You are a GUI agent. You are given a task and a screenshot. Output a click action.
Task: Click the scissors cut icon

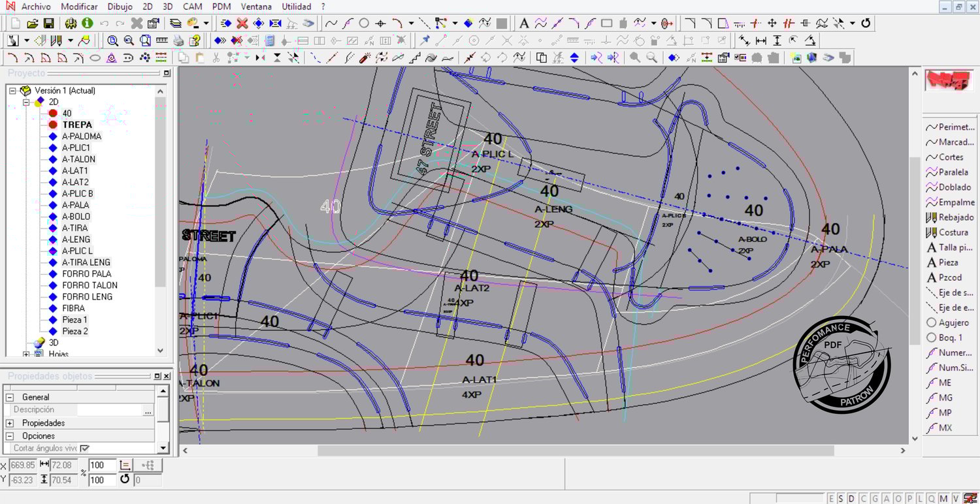(216, 57)
